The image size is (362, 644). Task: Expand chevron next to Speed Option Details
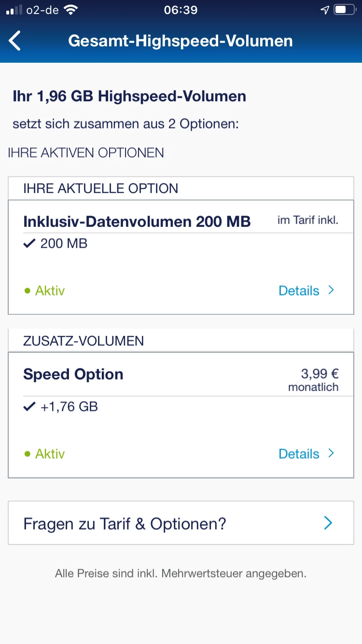pos(331,453)
